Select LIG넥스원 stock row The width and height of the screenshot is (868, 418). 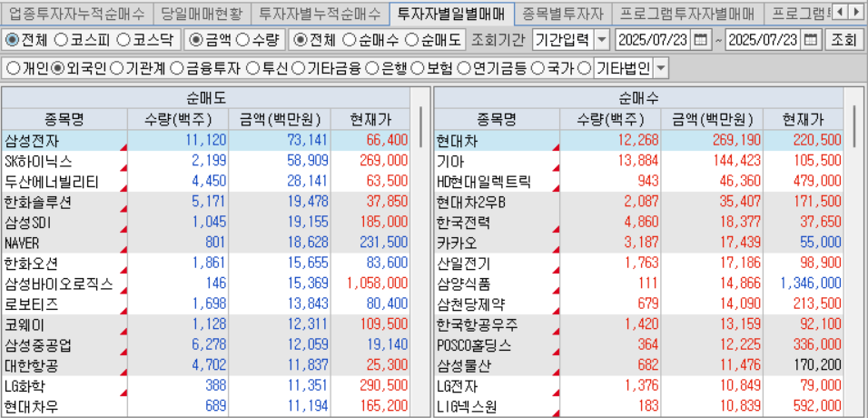(x=639, y=407)
